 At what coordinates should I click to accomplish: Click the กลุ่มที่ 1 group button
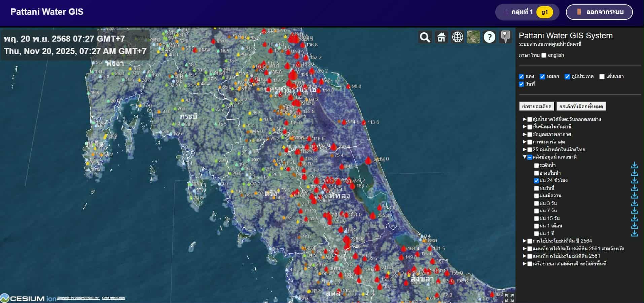(527, 12)
